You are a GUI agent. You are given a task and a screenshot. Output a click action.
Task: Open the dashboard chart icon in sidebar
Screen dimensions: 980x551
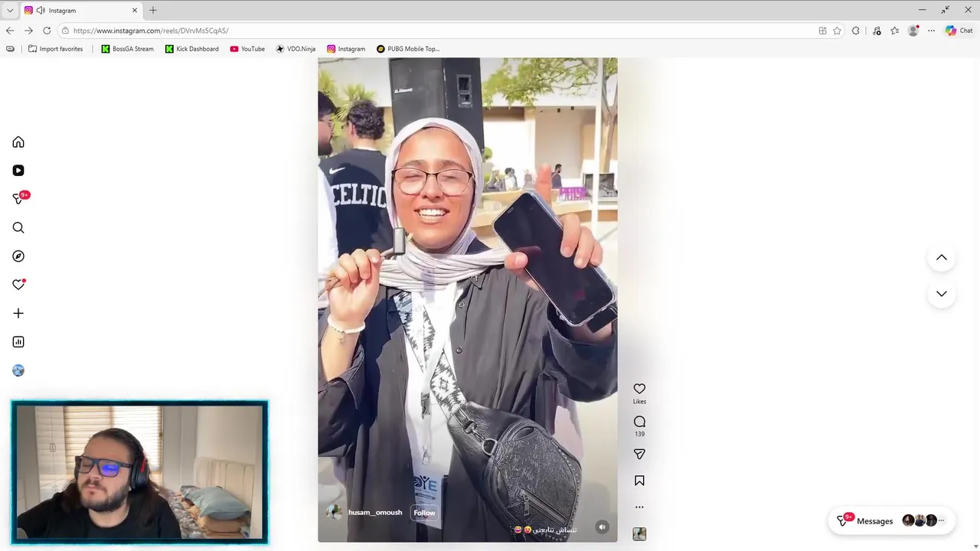[18, 342]
